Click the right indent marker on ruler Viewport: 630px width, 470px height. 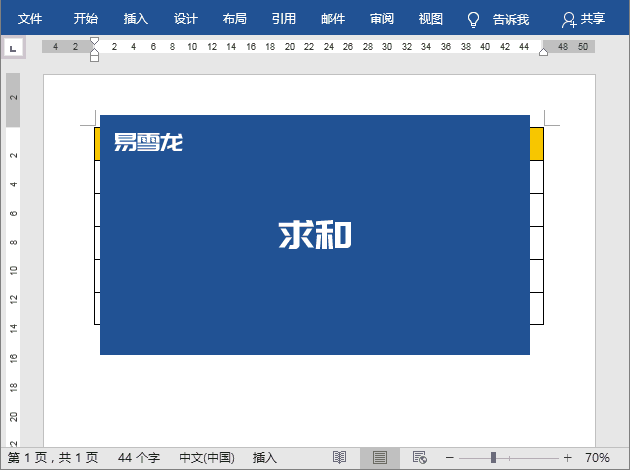coord(543,52)
